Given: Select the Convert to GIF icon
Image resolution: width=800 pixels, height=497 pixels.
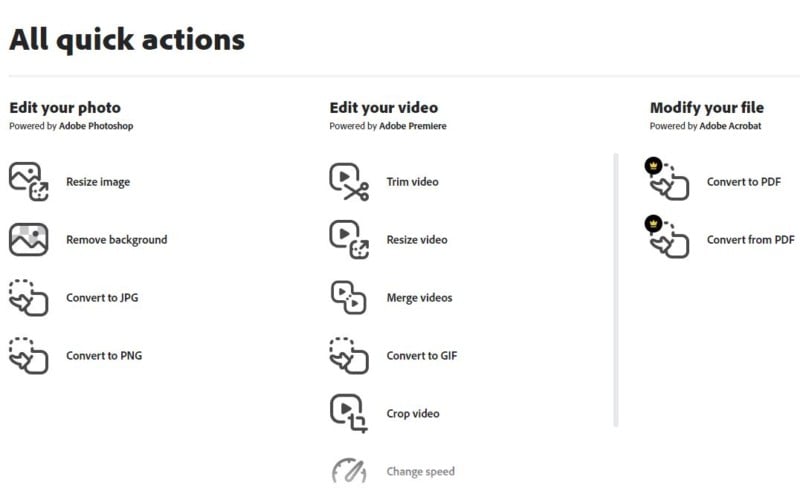Looking at the screenshot, I should tap(349, 355).
